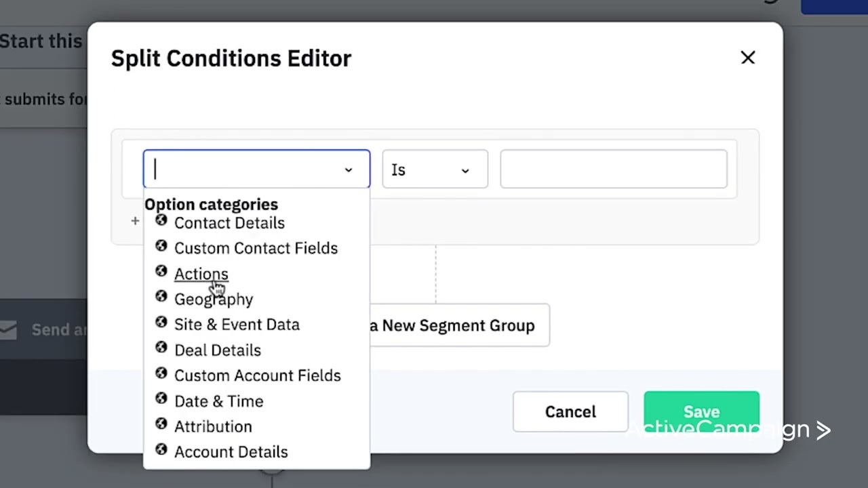Screen dimensions: 868x488
Task: Click inside the empty value input field
Action: tap(613, 169)
